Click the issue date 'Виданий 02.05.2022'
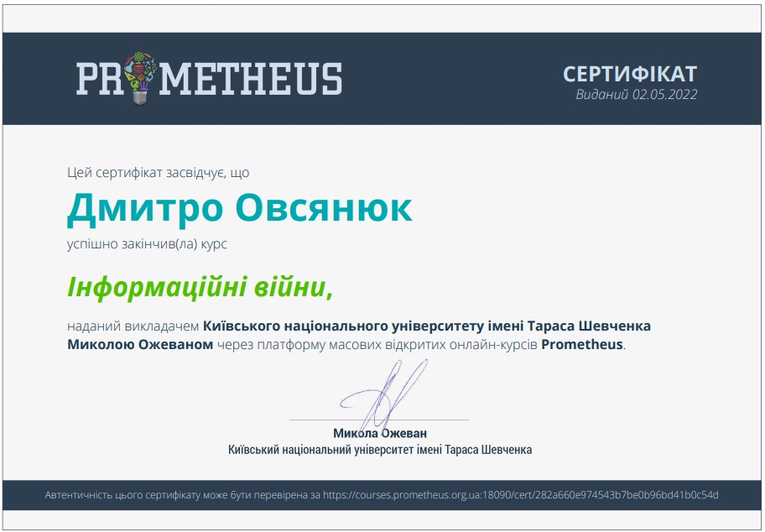 click(x=636, y=94)
